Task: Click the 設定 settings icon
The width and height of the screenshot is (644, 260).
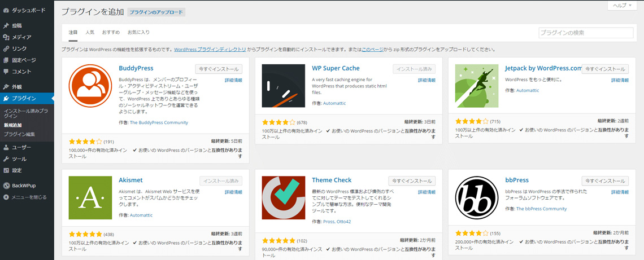Action: pos(6,170)
